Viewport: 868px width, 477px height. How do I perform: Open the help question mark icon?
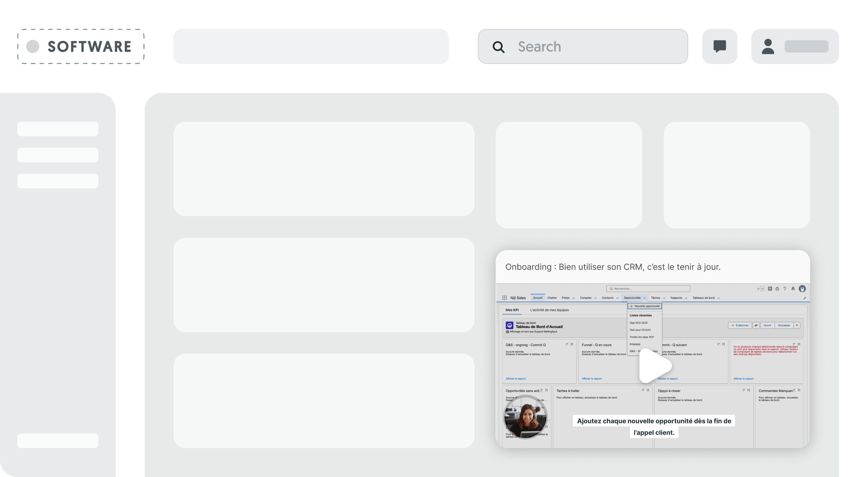(x=784, y=289)
